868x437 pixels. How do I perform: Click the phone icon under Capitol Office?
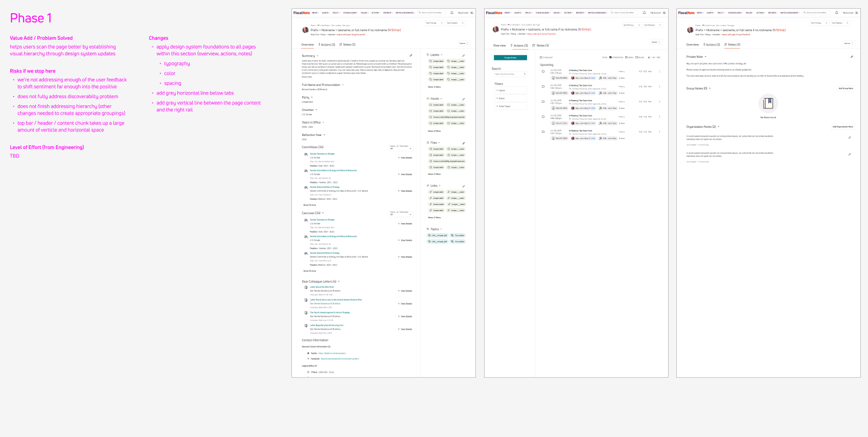[x=308, y=372]
